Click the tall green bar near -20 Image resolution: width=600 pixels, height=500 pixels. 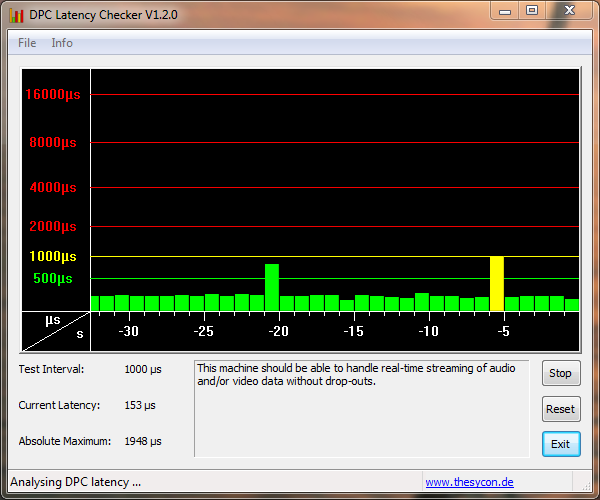click(272, 287)
